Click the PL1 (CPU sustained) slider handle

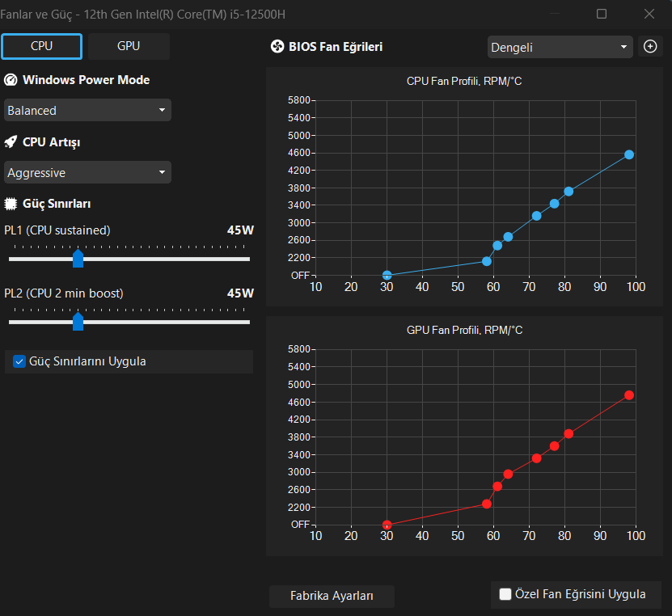click(x=78, y=259)
